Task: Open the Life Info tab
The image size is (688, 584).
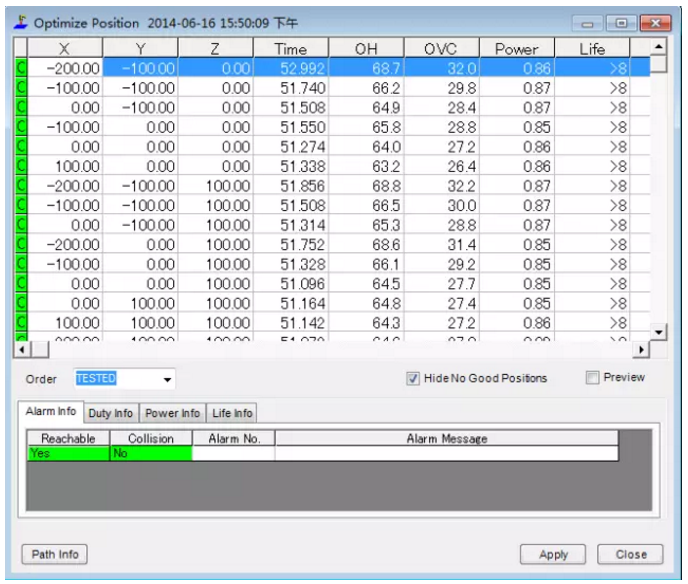Action: (232, 413)
